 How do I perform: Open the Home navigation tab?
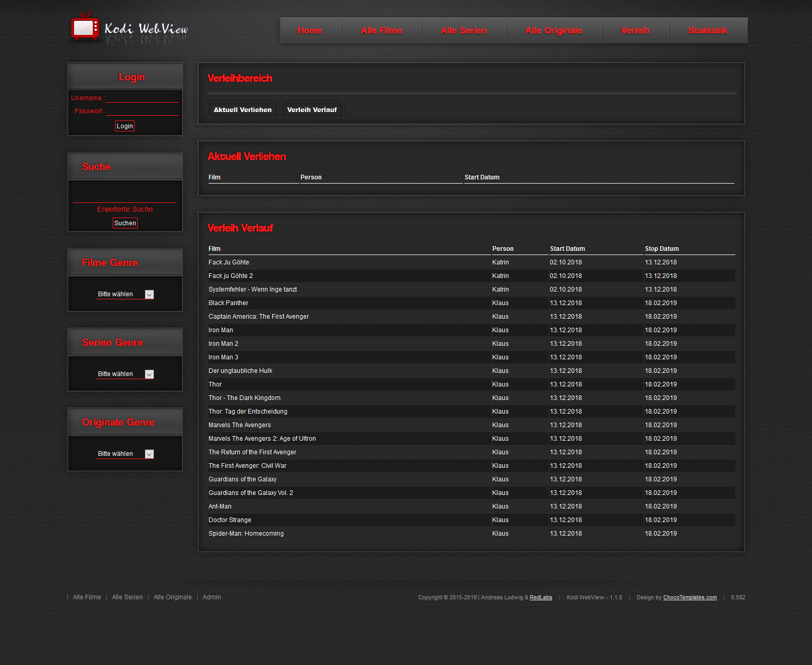point(310,30)
